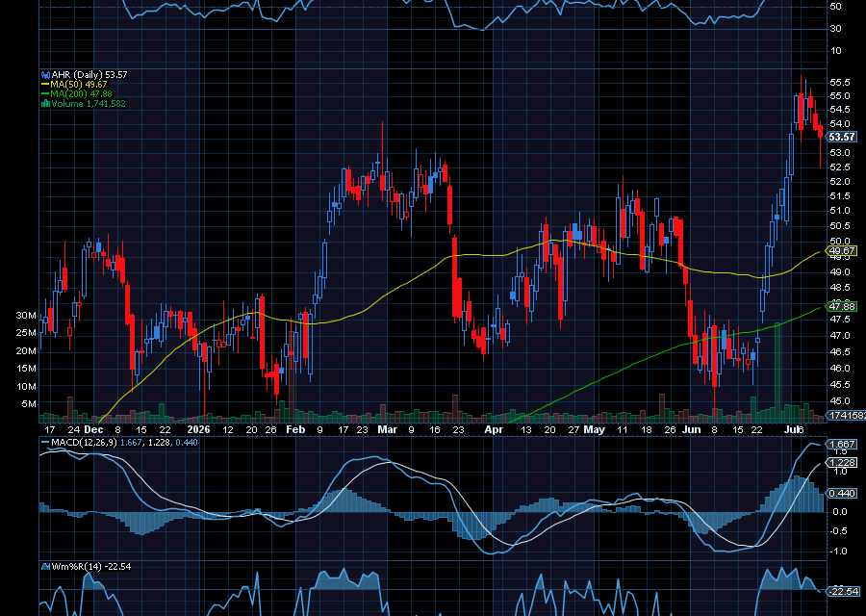This screenshot has height=616, width=866.
Task: Click the 53.57 last-price tag on price axis
Action: (842, 137)
